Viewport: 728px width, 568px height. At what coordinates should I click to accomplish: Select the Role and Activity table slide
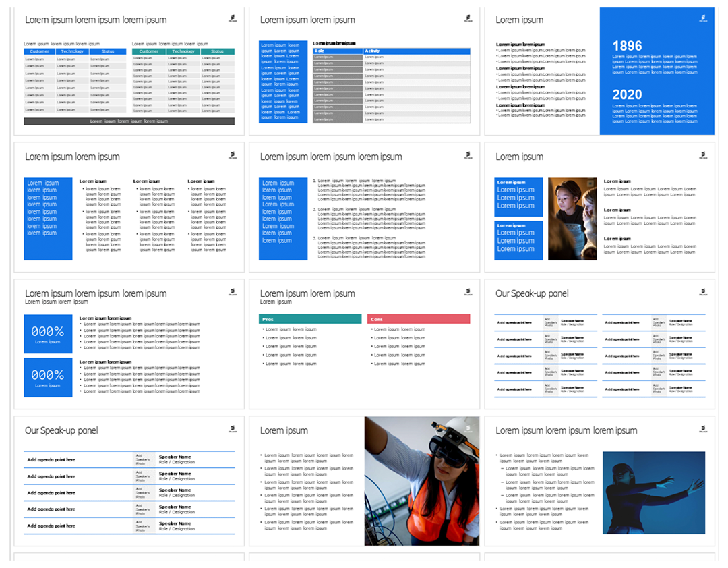364,71
